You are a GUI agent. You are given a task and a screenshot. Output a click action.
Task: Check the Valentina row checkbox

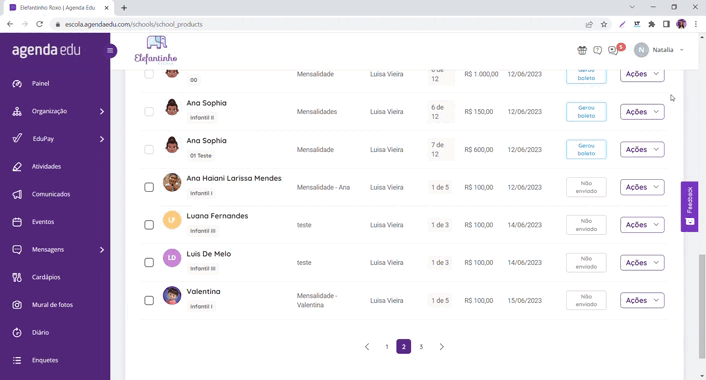pos(149,300)
